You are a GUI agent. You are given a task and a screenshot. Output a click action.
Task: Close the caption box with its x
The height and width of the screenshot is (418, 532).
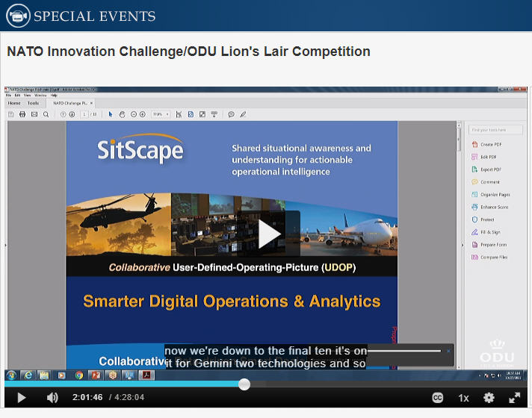pos(448,352)
